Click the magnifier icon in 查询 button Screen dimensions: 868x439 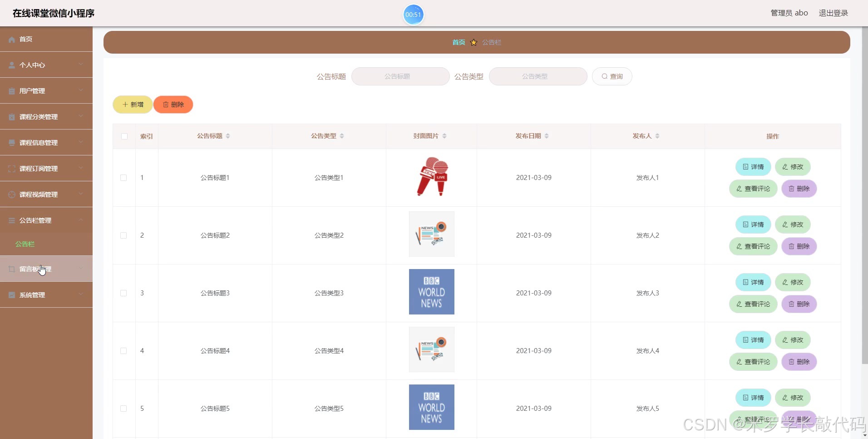tap(604, 76)
